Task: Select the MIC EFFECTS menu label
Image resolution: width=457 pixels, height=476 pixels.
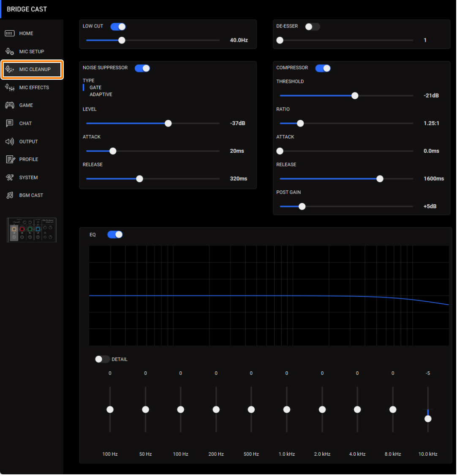Action: click(x=34, y=88)
